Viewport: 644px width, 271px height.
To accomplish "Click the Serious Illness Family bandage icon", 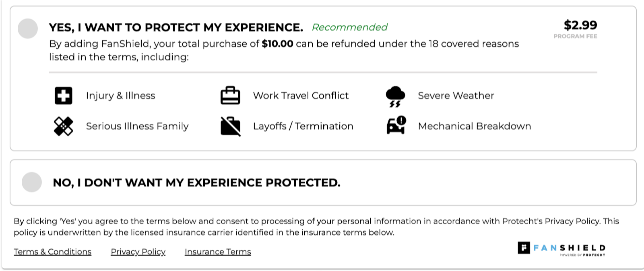I will 63,126.
